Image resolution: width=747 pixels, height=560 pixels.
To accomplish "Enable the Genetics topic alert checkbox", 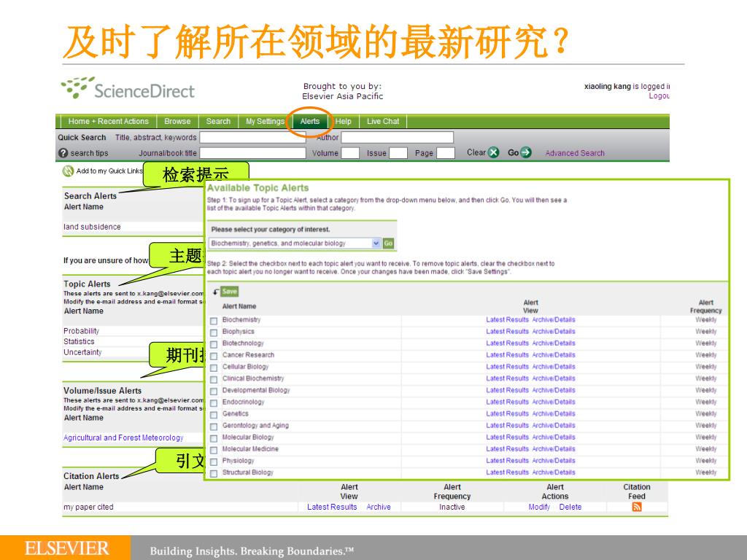I will coord(214,414).
